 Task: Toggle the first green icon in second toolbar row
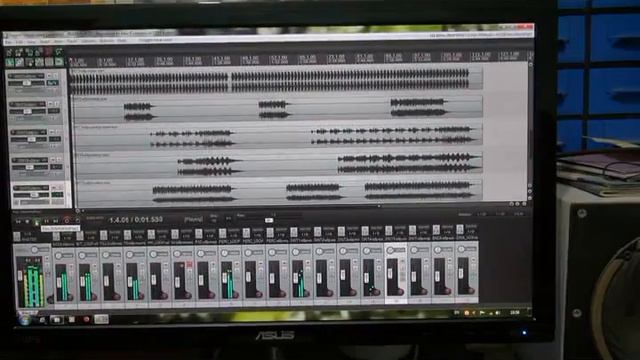[10, 62]
